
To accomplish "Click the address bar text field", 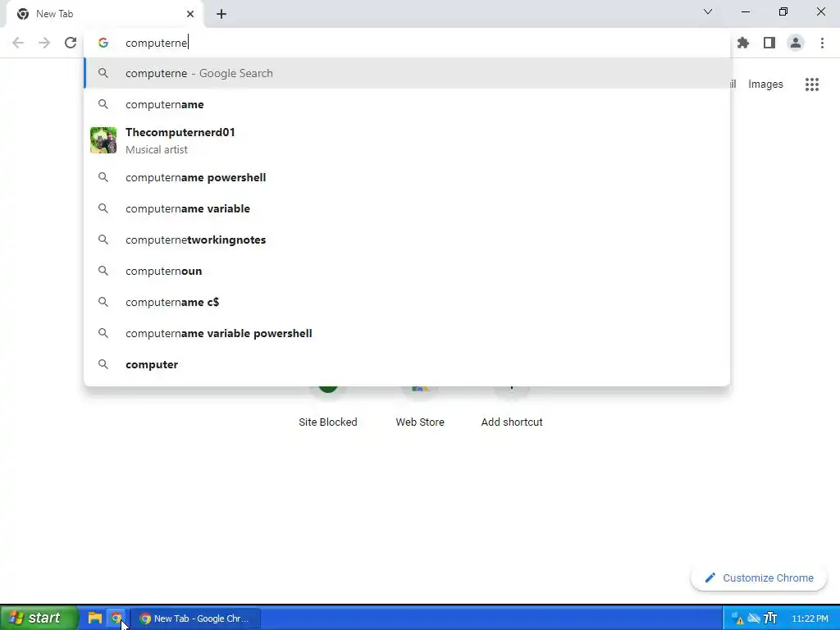I will [407, 43].
